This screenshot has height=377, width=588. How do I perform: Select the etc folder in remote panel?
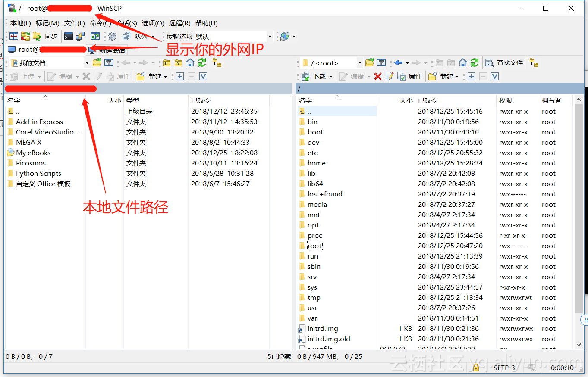pos(312,153)
